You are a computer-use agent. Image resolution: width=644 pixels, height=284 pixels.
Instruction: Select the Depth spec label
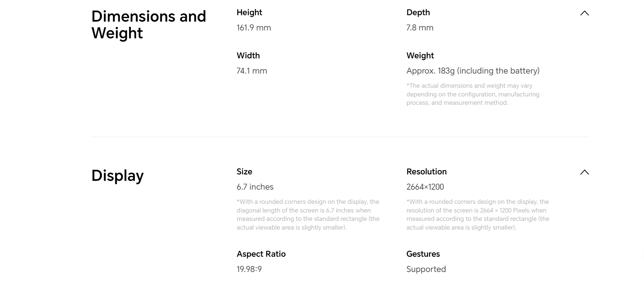click(418, 12)
